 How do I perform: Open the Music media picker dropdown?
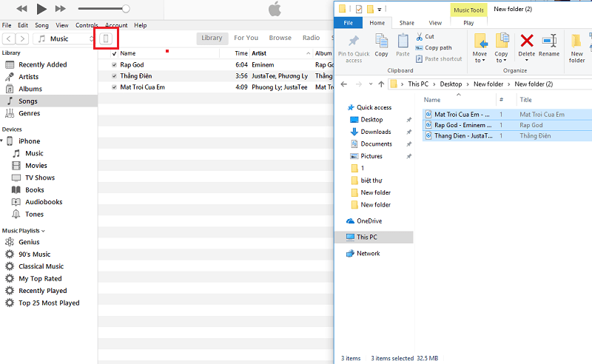[64, 38]
